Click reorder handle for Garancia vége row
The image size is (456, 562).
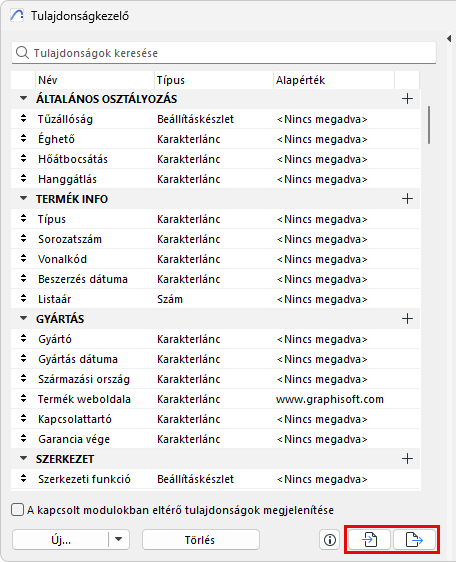(23, 439)
